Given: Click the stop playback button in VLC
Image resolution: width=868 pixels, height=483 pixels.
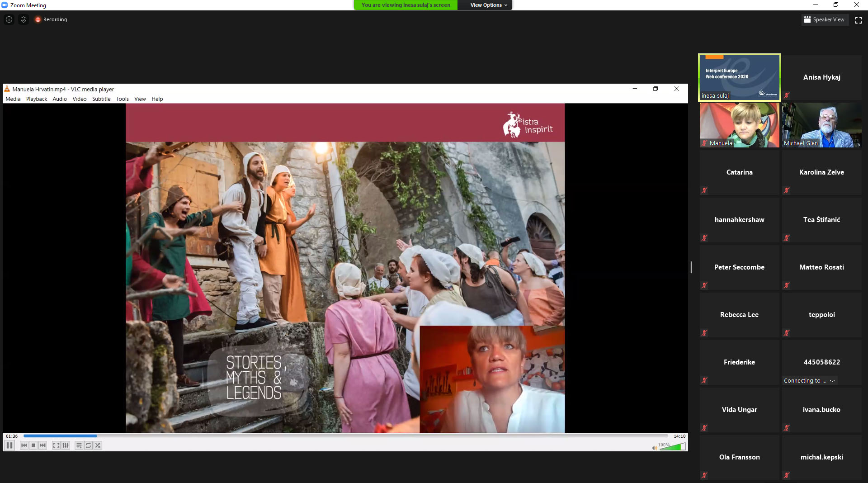Looking at the screenshot, I should tap(33, 445).
